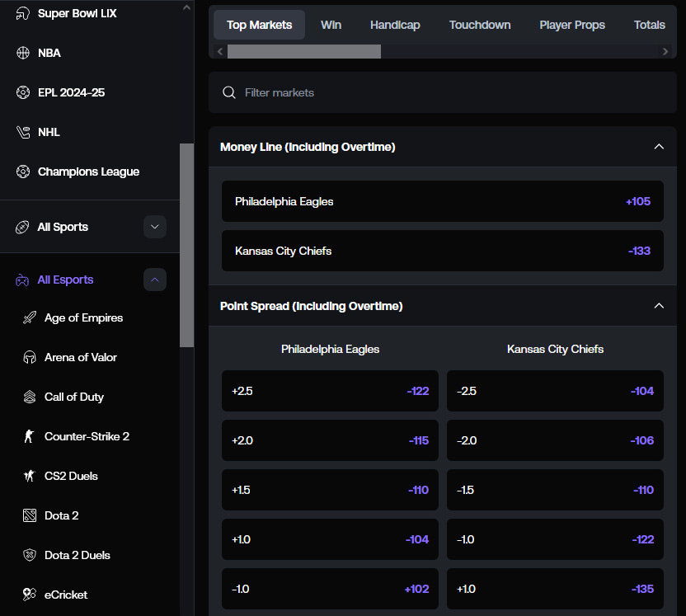Open Age of Empires esports page
Viewport: 686px width, 616px height.
pos(83,317)
